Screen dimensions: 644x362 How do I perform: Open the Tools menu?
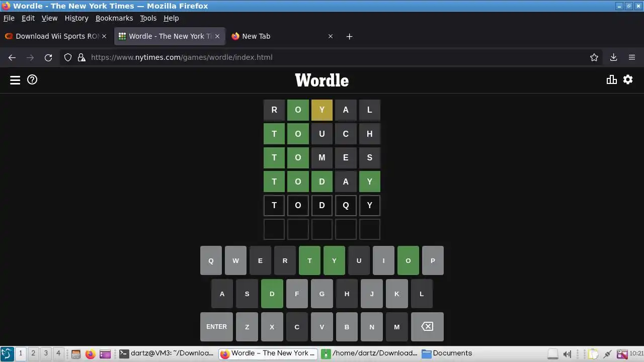pos(148,18)
